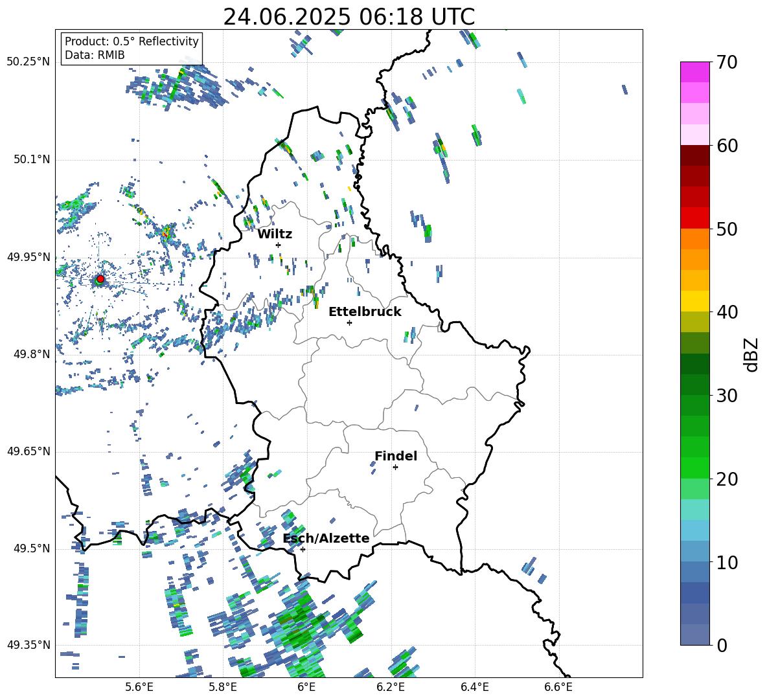This screenshot has height=700, width=767.
Task: Pick the dark maroon swatch just below 60 dBZ
Action: [x=694, y=155]
